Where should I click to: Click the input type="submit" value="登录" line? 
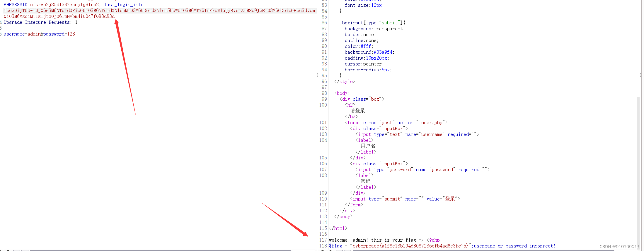(x=405, y=199)
